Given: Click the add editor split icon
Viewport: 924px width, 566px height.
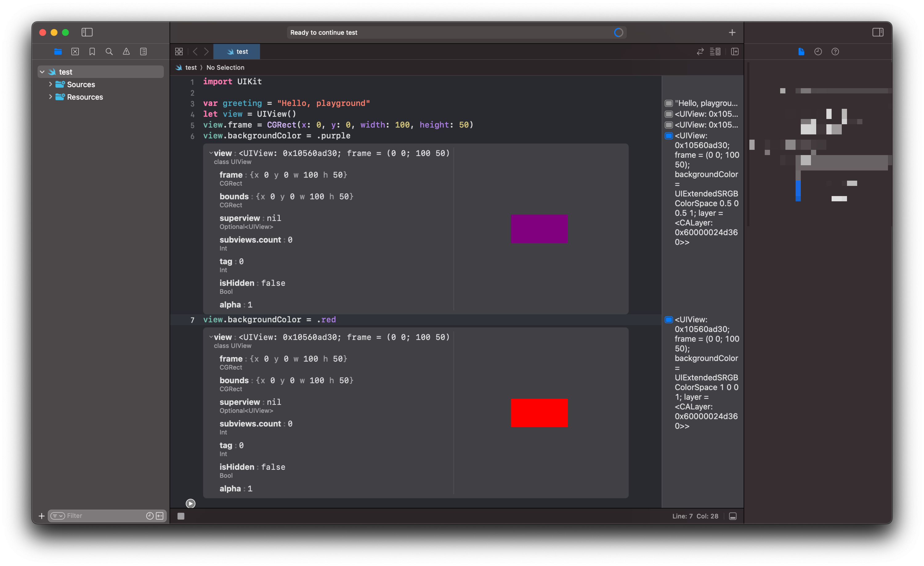Looking at the screenshot, I should (735, 51).
